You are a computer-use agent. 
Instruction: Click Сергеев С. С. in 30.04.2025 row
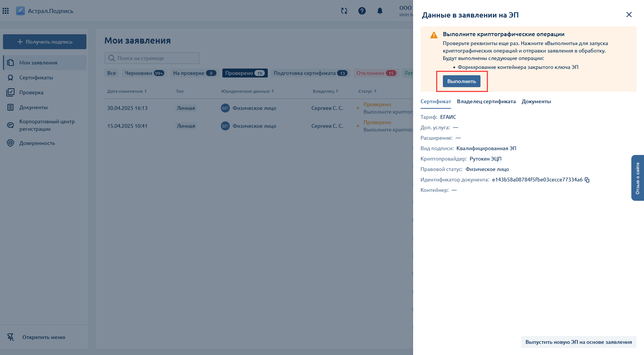point(327,108)
